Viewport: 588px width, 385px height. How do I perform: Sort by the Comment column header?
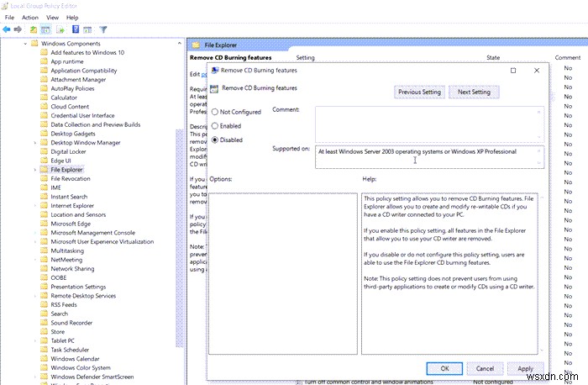pyautogui.click(x=567, y=57)
